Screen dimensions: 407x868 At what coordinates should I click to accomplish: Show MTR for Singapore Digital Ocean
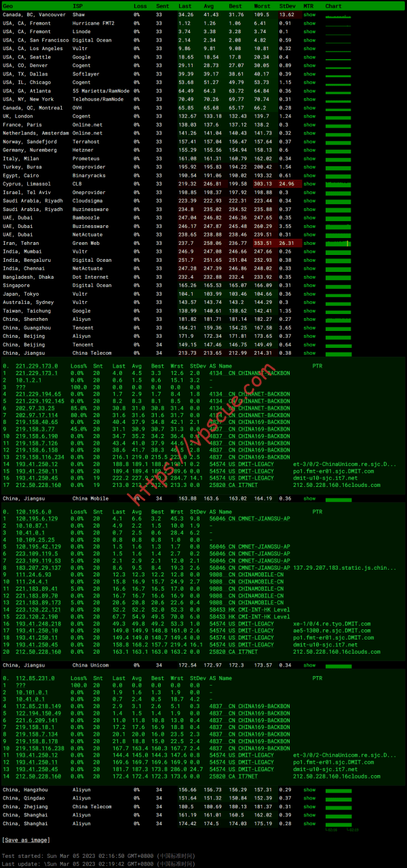pos(309,285)
